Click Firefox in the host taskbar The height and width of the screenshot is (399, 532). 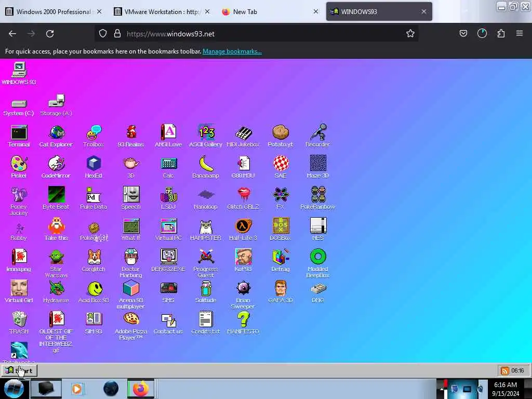click(x=141, y=389)
